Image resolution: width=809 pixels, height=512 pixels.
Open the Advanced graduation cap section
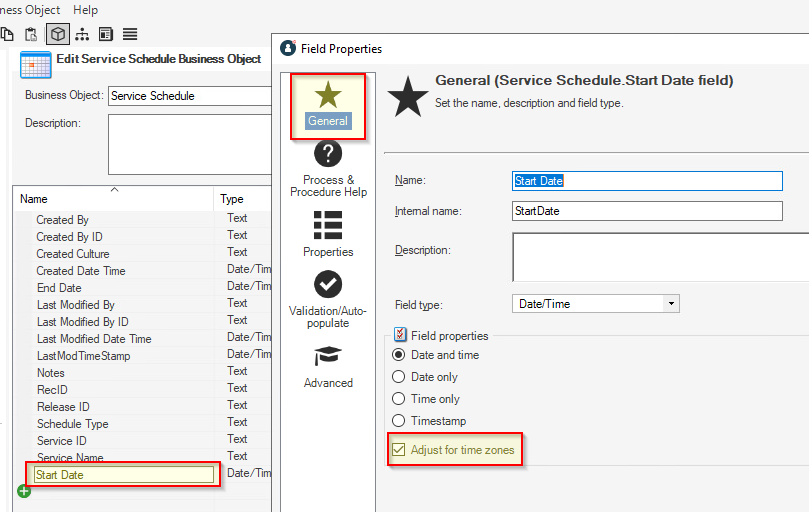point(328,357)
